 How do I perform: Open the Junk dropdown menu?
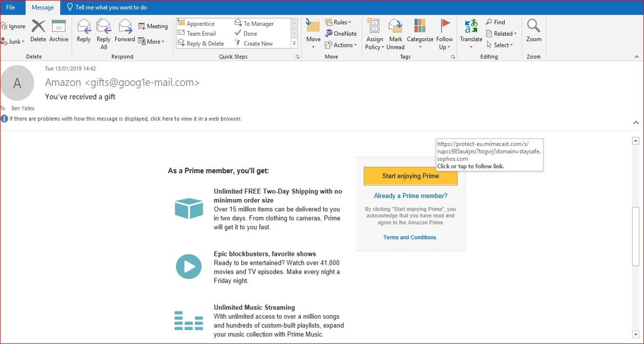[13, 42]
